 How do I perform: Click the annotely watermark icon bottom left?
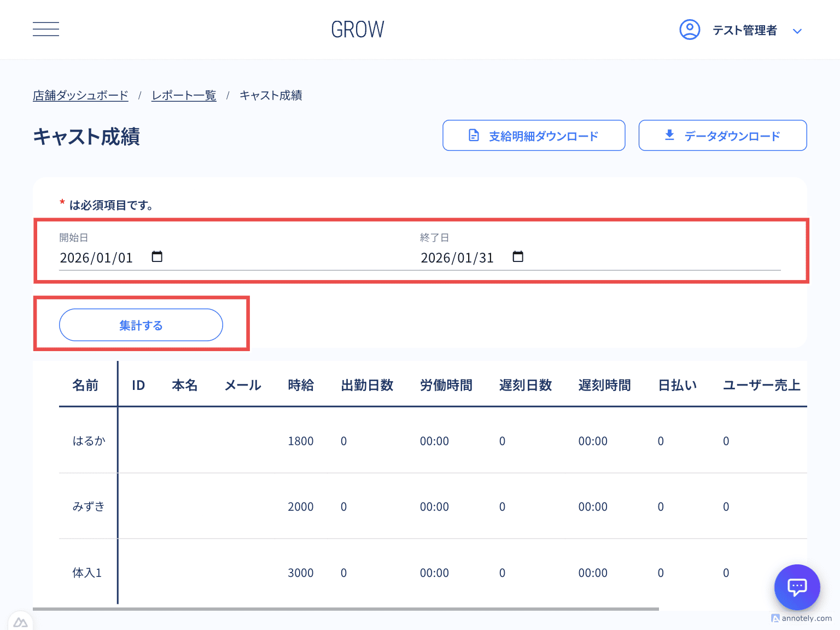21,621
